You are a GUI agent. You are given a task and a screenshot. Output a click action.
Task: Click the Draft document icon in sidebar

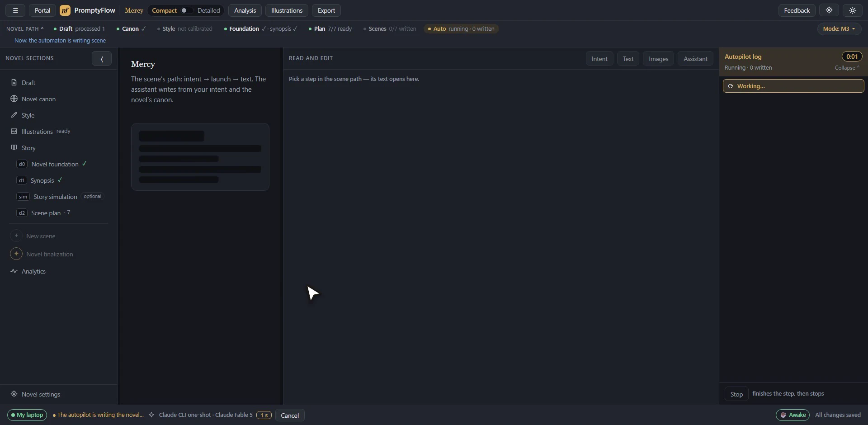pyautogui.click(x=14, y=83)
